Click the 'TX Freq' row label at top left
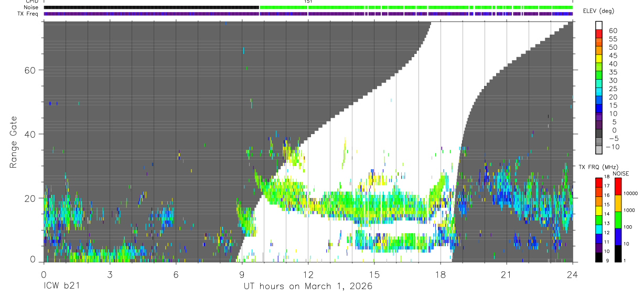 coord(28,14)
